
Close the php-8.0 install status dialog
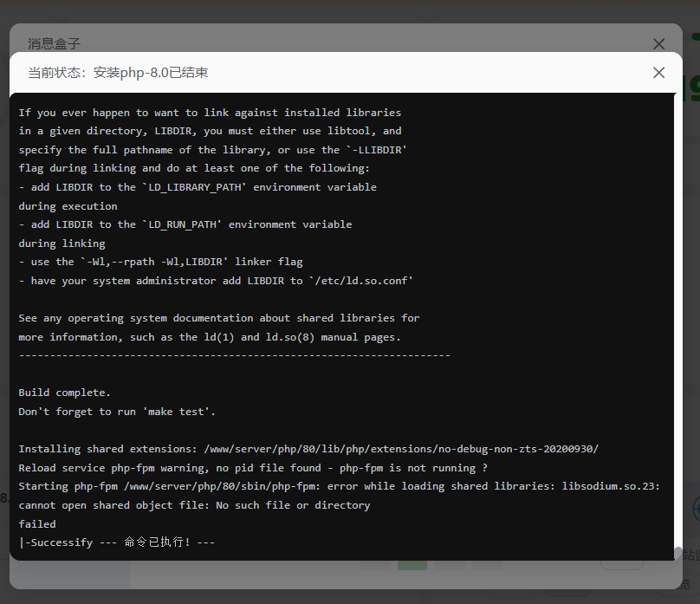coord(658,72)
